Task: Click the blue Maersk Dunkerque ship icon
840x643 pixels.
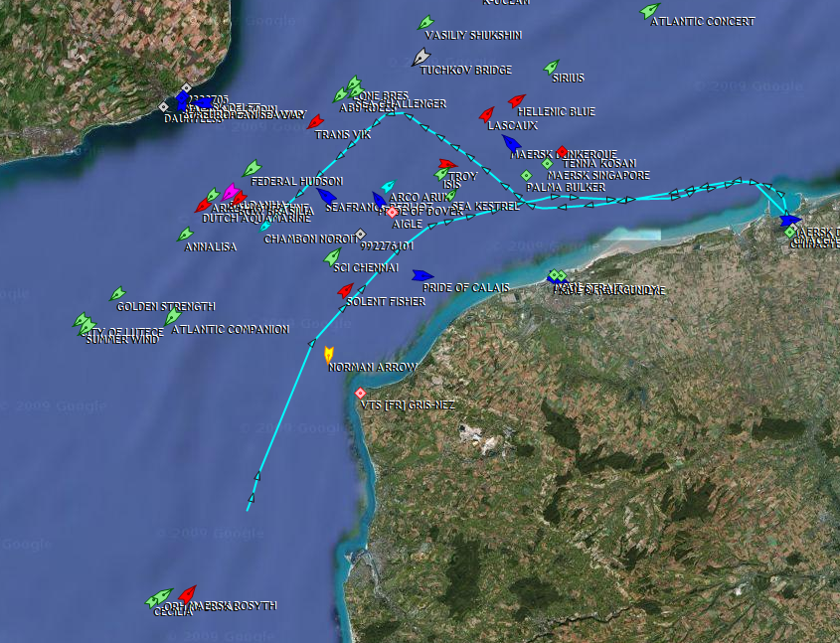Action: [512, 143]
